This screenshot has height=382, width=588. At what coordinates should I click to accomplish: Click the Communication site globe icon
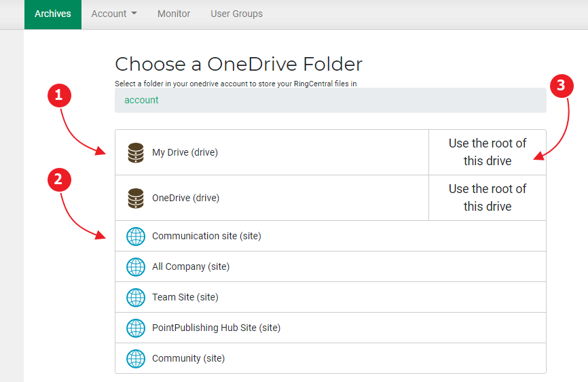[135, 236]
